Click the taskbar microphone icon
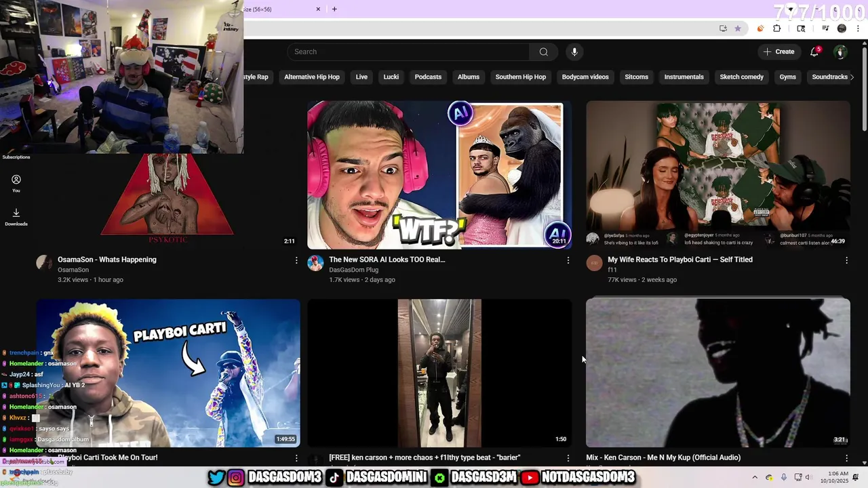This screenshot has height=488, width=868. tap(784, 477)
